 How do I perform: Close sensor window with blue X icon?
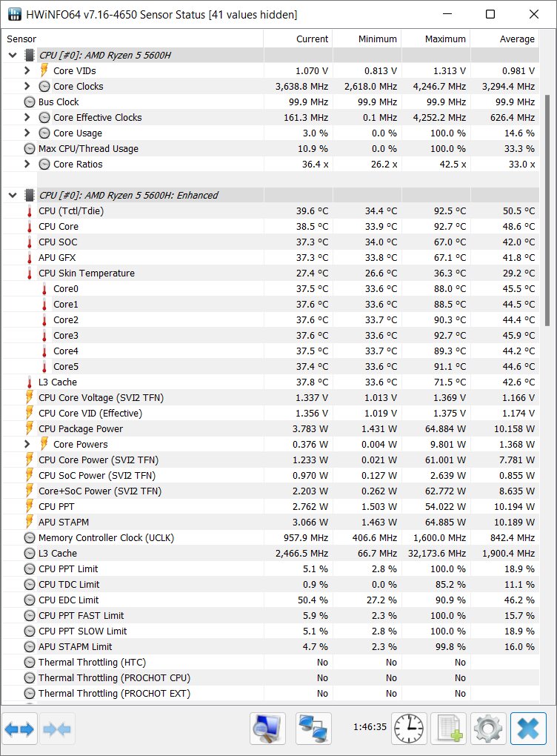(529, 729)
